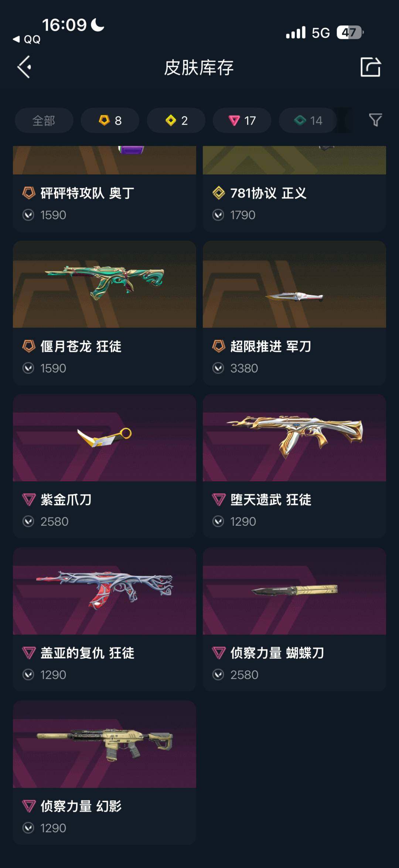Tap points coin icon beside 3380
Image resolution: width=399 pixels, height=868 pixels.
tap(218, 368)
